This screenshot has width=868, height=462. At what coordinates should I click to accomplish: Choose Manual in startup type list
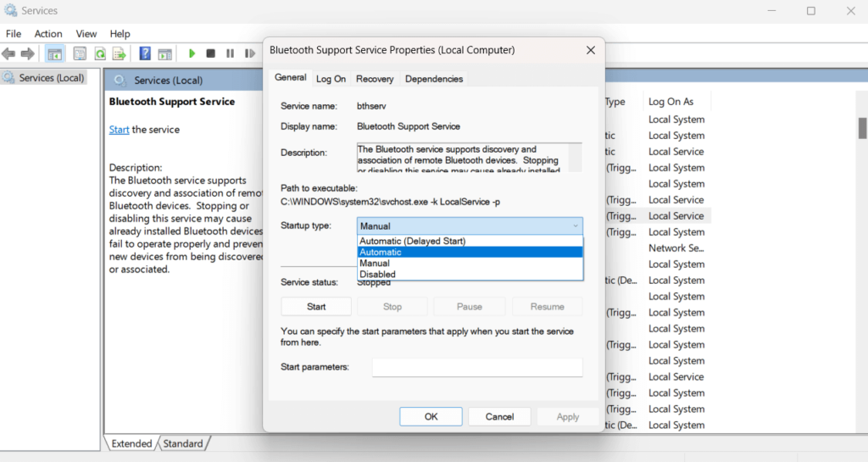[470, 263]
